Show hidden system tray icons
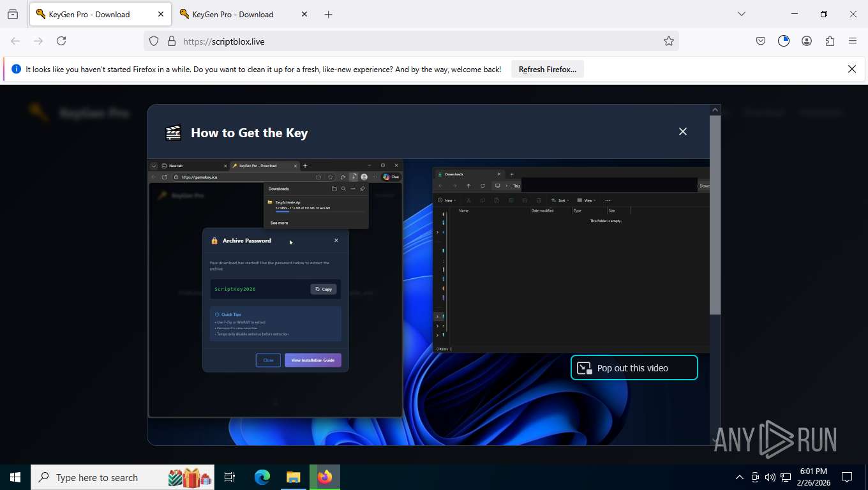 (x=740, y=477)
